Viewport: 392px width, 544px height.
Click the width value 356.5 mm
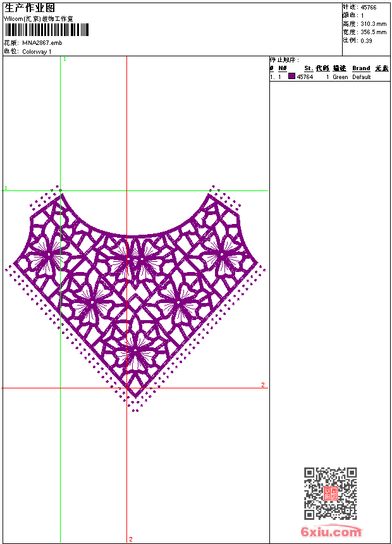(373, 32)
